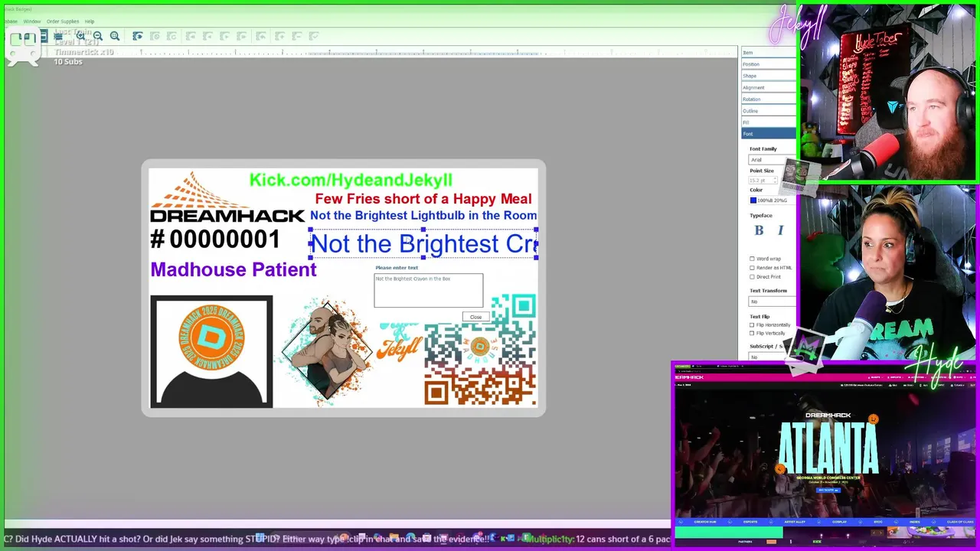Viewport: 980px width, 551px height.
Task: Click the 'Please enter text' input box
Action: pyautogui.click(x=429, y=290)
